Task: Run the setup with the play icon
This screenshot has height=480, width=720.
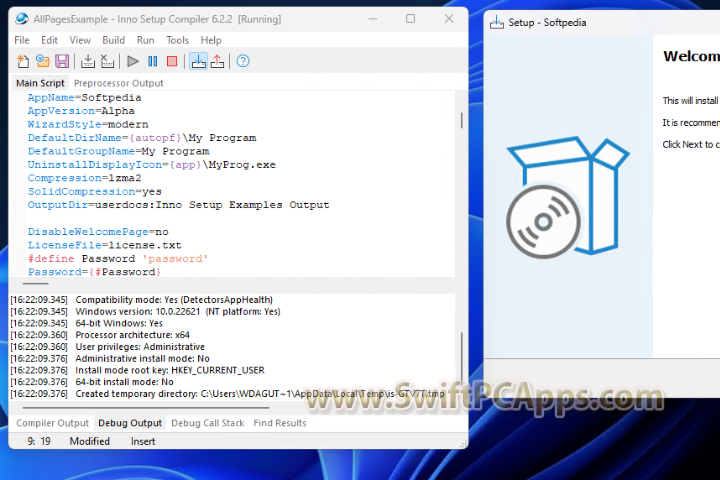Action: tap(133, 61)
